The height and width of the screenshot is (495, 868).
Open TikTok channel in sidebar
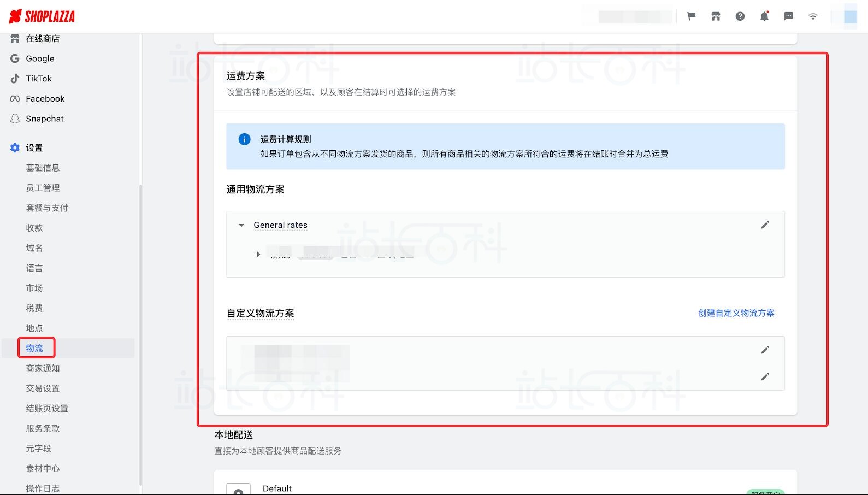click(39, 79)
